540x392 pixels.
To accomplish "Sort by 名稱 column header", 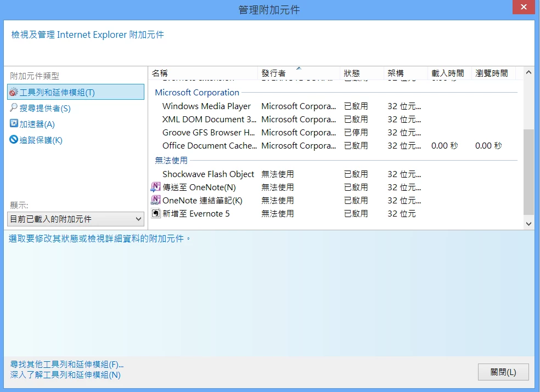I will click(203, 73).
